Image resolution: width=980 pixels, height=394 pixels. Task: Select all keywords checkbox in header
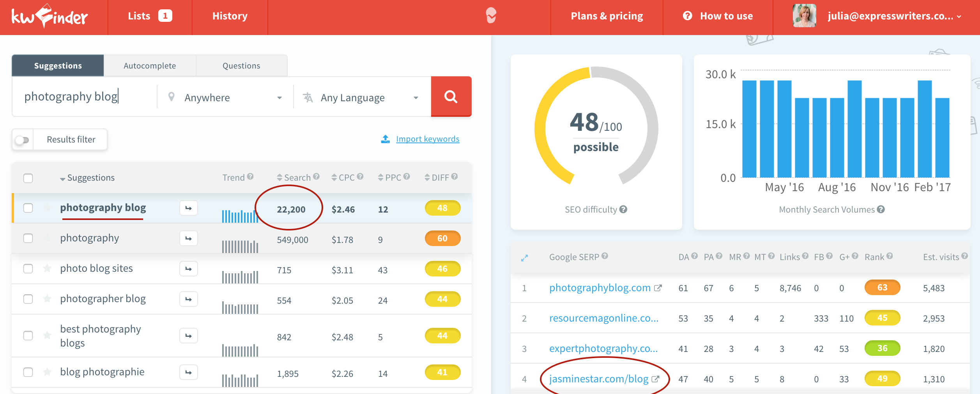coord(28,178)
